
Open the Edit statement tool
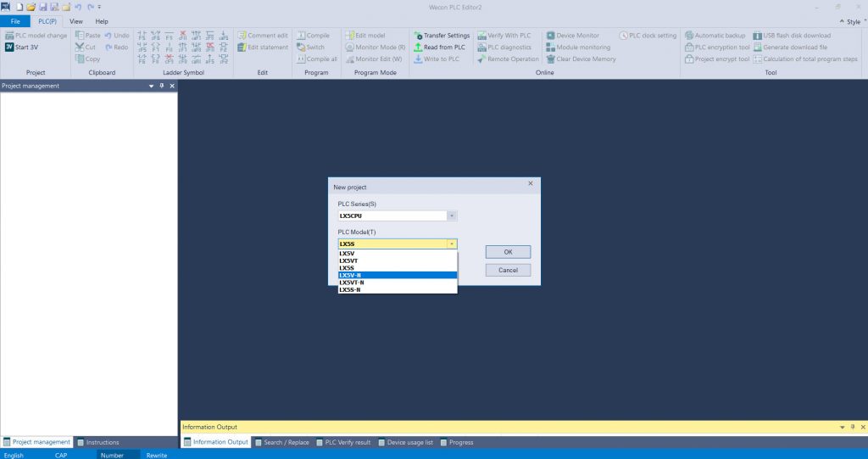pyautogui.click(x=263, y=48)
